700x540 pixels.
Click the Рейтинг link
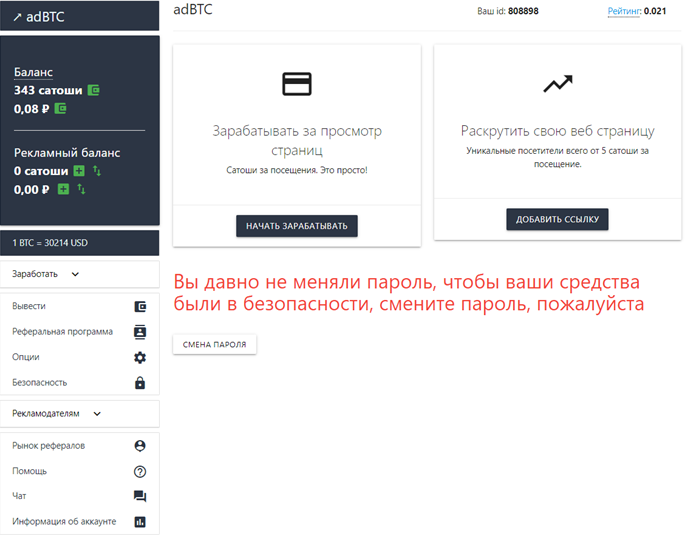[x=623, y=11]
